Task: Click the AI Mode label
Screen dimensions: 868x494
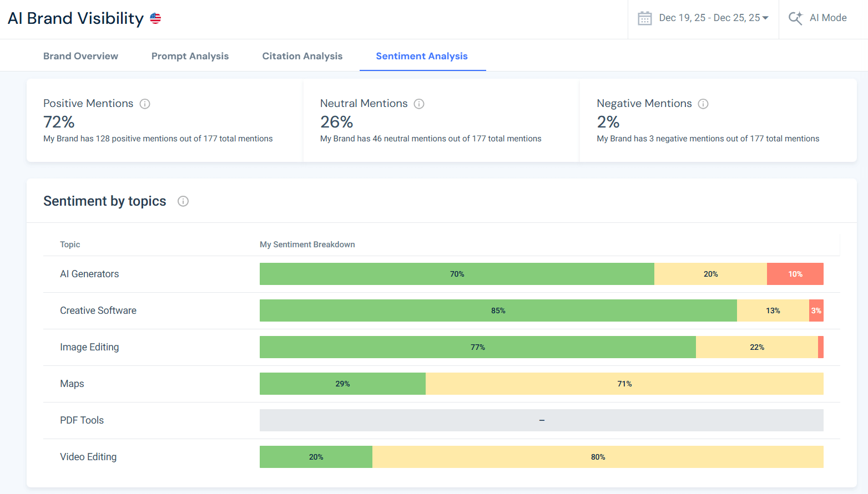Action: tap(828, 18)
